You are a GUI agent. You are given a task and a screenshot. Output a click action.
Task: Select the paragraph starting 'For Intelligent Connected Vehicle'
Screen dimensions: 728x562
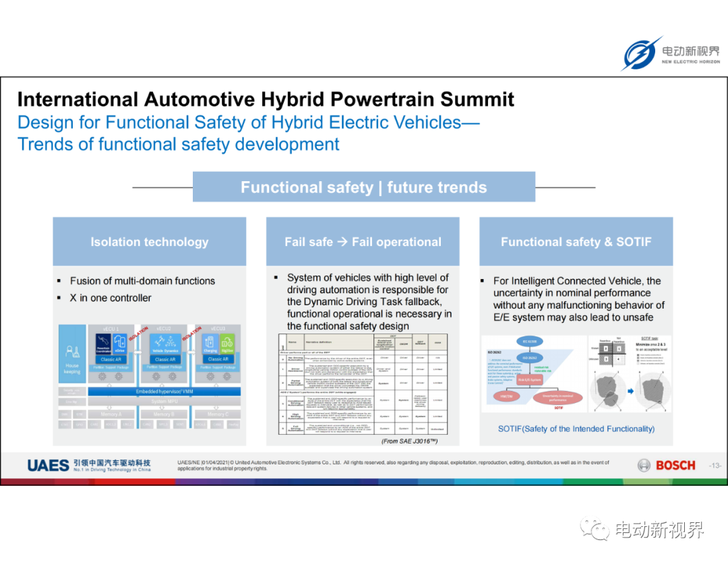[x=579, y=299]
